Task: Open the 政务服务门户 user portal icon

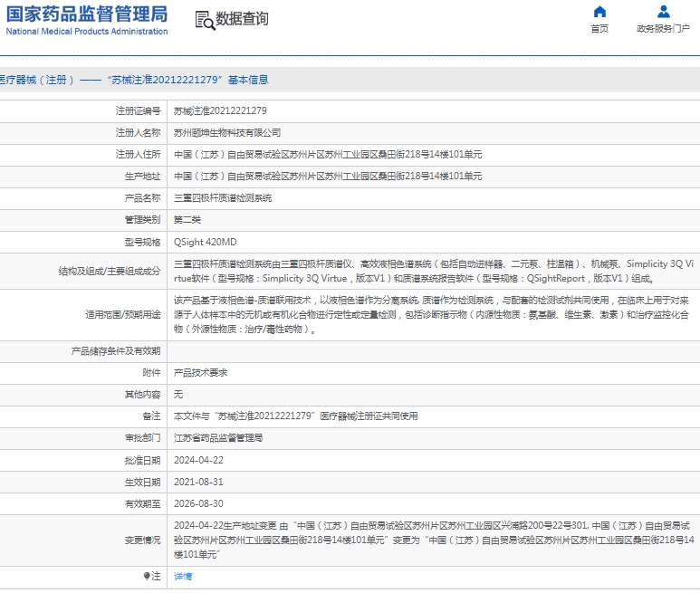Action: (x=664, y=12)
